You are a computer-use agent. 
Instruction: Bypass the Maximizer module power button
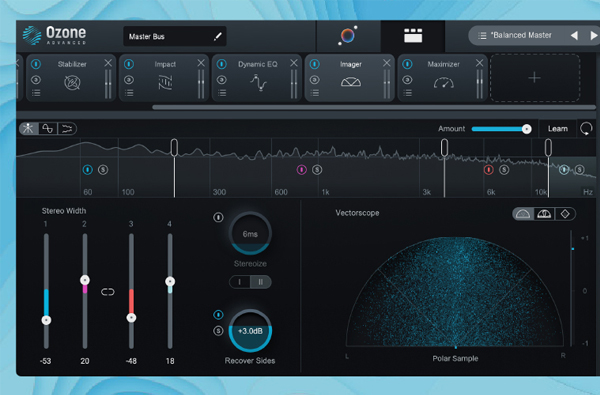408,64
